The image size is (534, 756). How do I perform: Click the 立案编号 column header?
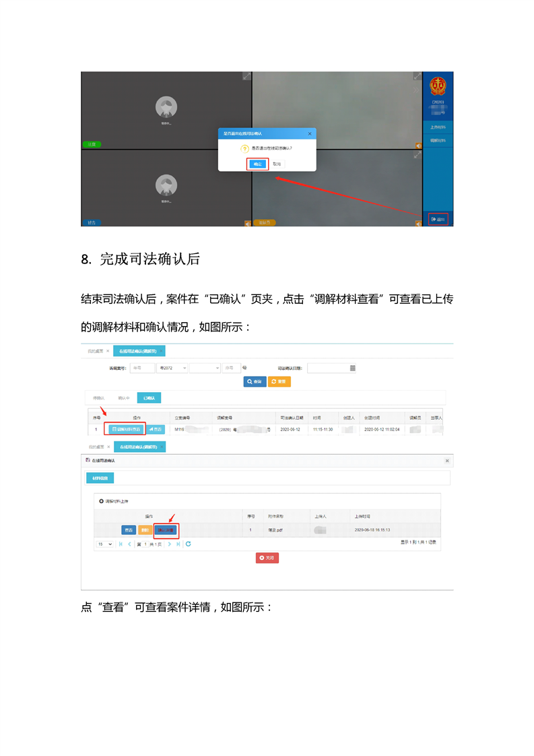182,418
